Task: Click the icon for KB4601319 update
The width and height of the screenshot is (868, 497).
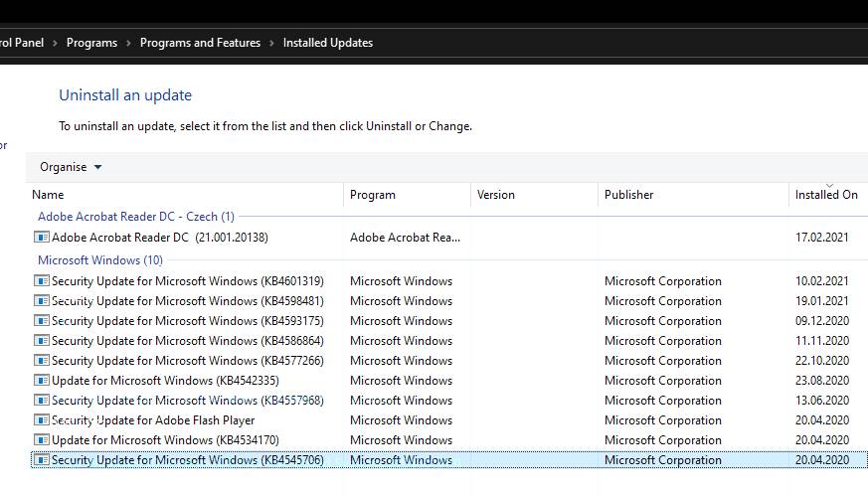Action: [x=42, y=280]
